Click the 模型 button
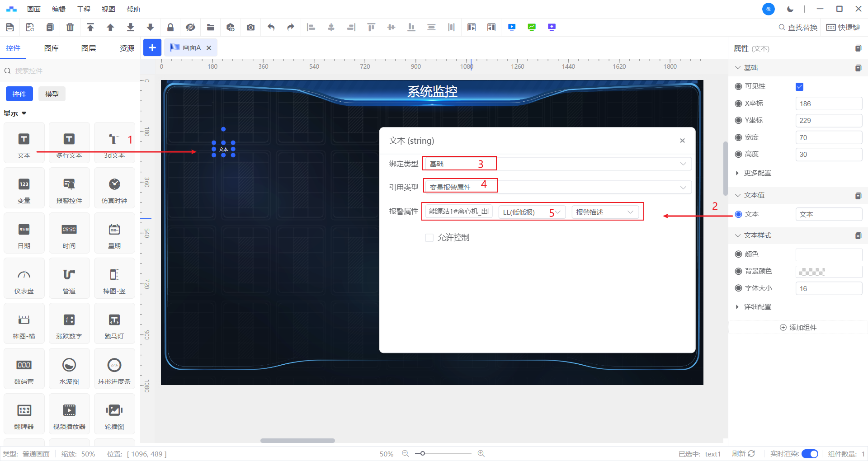 point(52,94)
